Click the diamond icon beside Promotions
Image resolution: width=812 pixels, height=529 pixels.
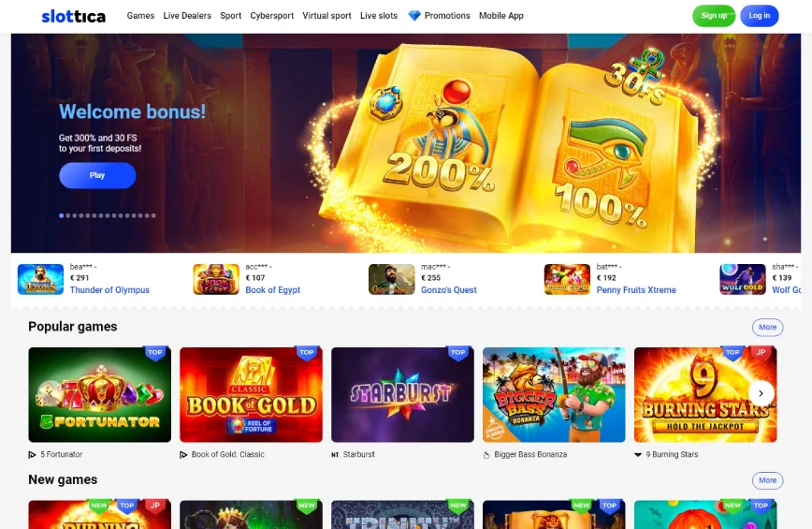(x=414, y=16)
